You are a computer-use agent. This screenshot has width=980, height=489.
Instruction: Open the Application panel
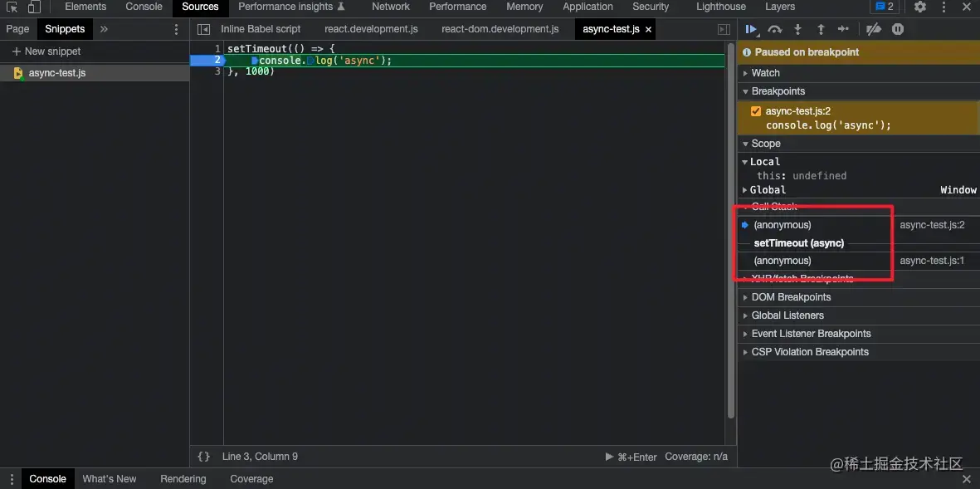tap(588, 7)
